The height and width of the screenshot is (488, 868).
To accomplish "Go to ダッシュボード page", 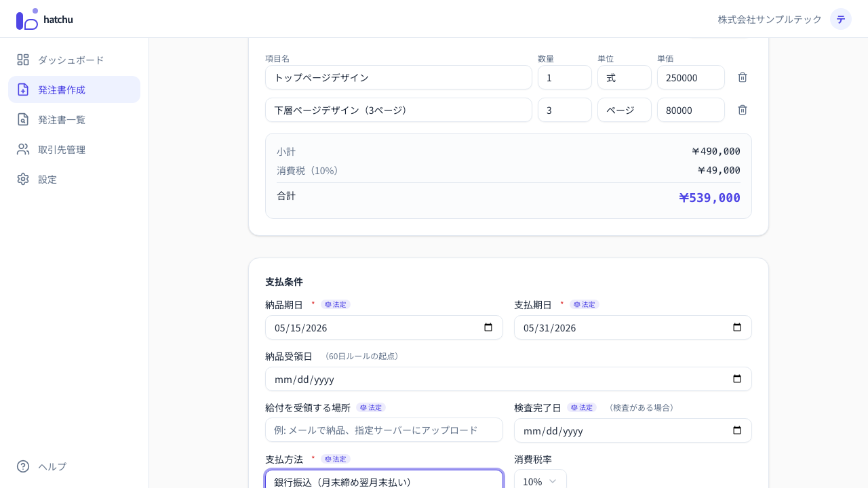I will (x=74, y=60).
